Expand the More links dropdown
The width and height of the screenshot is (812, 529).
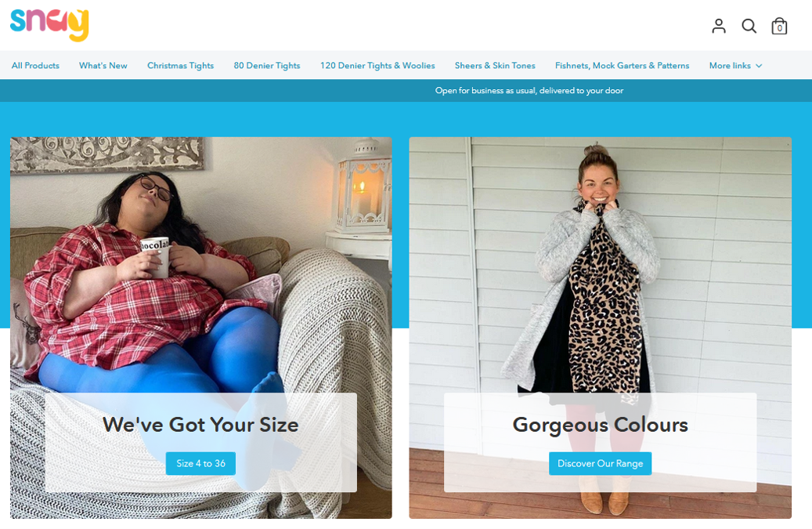pos(735,65)
